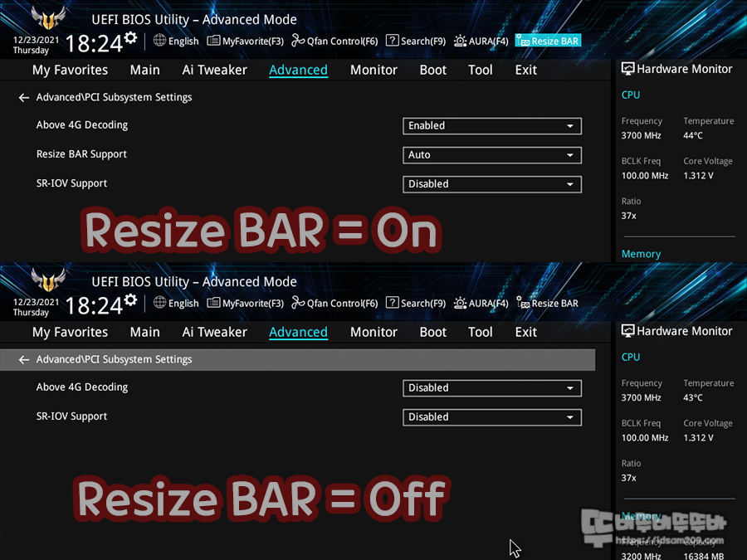Screen dimensions: 747x560
Task: Switch to Main tab in lower BIOS
Action: click(144, 333)
